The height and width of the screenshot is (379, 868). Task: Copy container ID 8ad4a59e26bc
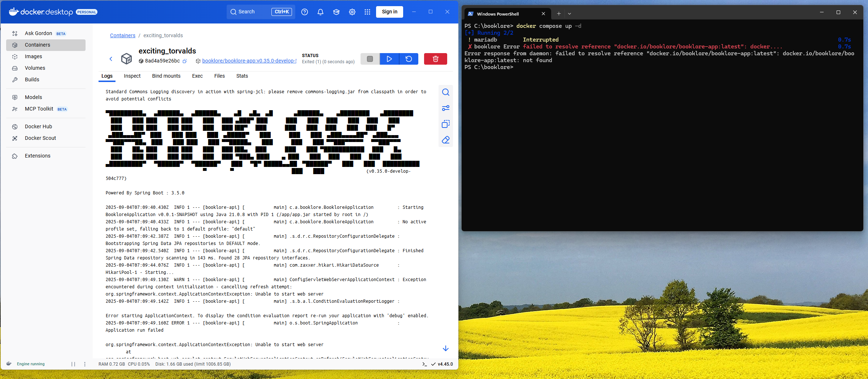click(x=185, y=61)
